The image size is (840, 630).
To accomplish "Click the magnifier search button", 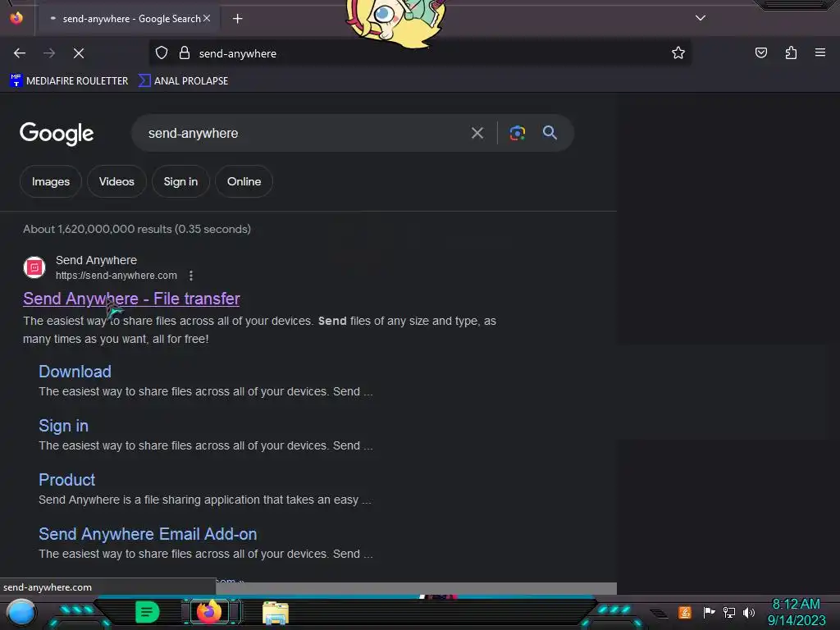I will coord(550,133).
